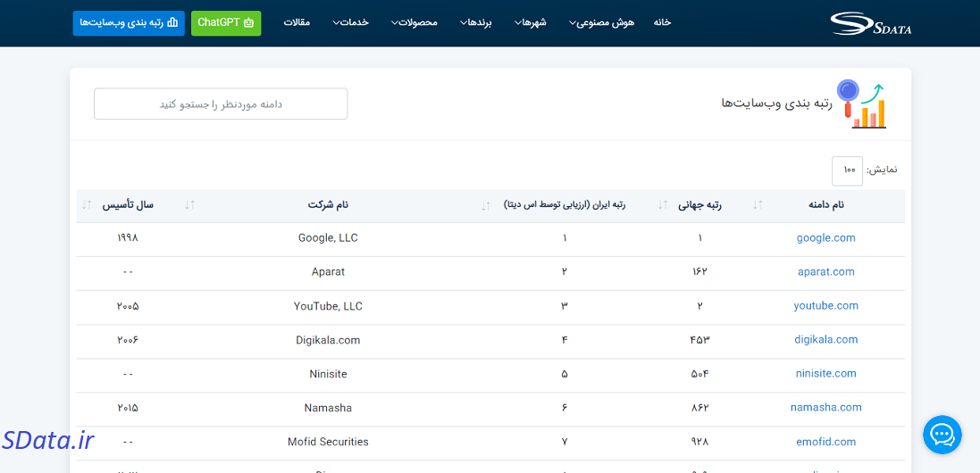Sort by global rank column arrows

tap(663, 205)
